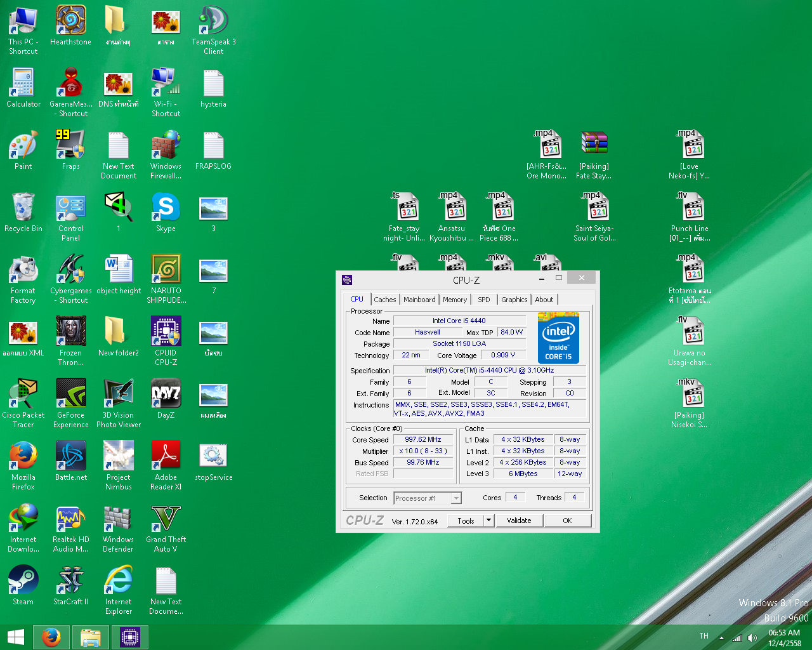Viewport: 812px width, 650px height.
Task: Open the volume control in tray
Action: pyautogui.click(x=752, y=637)
